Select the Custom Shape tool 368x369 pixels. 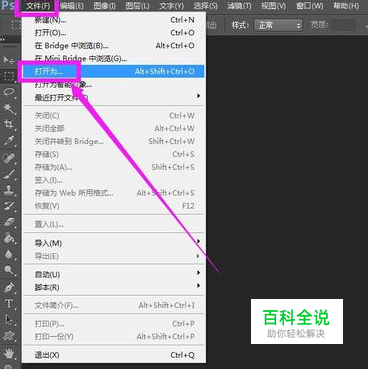point(9,336)
